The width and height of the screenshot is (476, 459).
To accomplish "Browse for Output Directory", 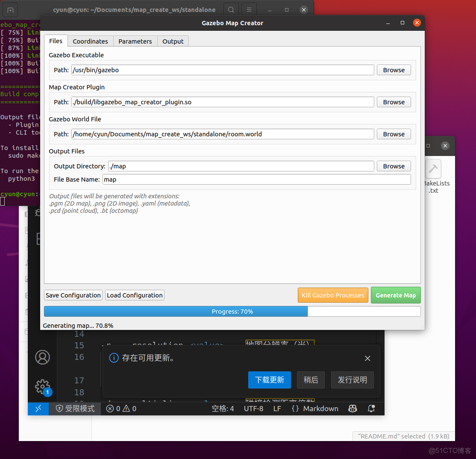I will point(394,166).
